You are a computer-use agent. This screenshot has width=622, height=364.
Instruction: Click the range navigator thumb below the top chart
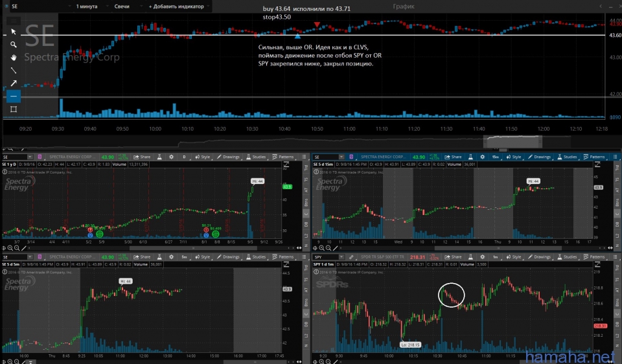pos(513,142)
